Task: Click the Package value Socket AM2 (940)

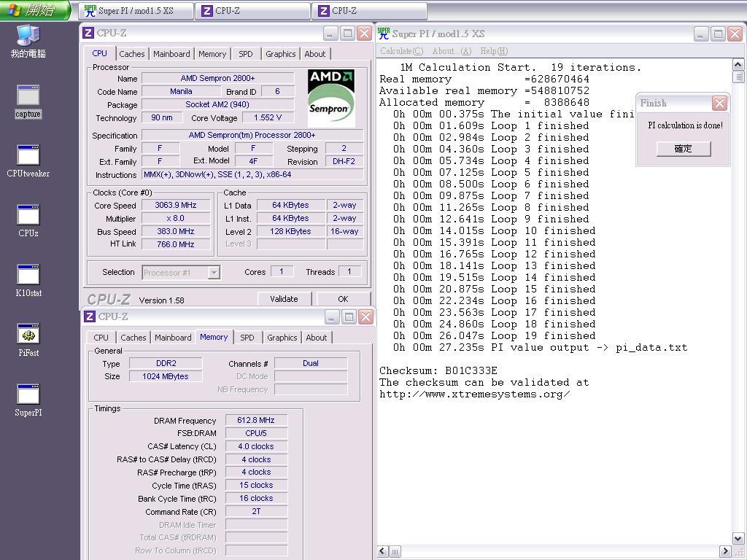Action: (217, 104)
